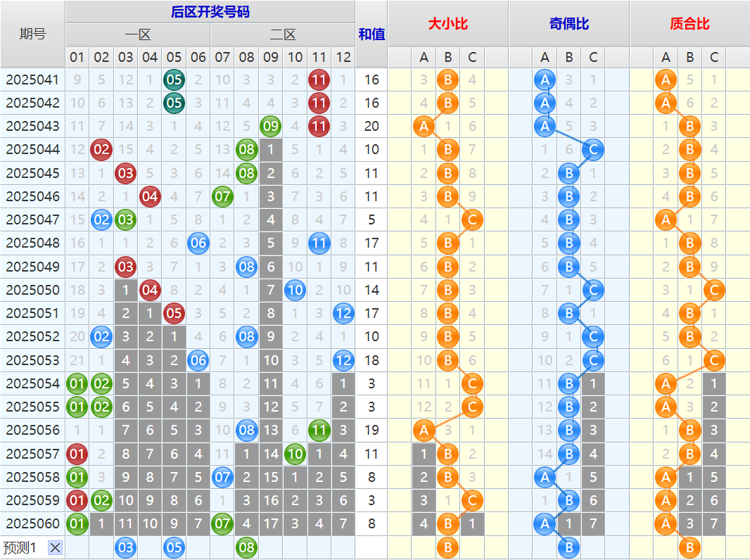The image size is (750, 560).
Task: Click red ball 11 in row 2025042
Action: tap(319, 103)
